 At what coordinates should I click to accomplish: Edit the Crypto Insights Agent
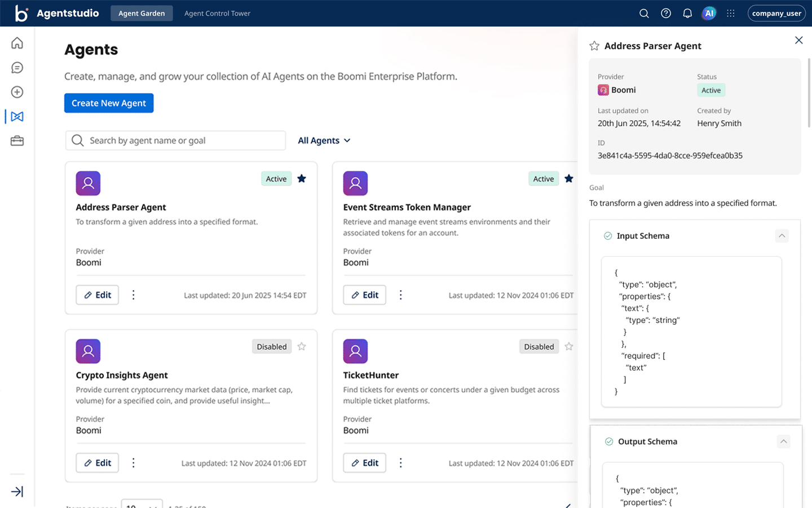click(98, 463)
